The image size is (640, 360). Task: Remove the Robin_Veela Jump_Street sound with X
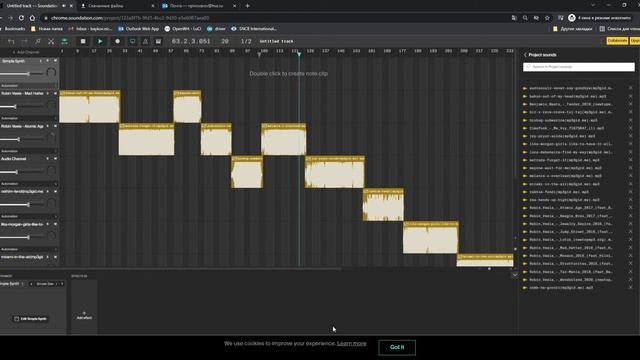(630, 232)
